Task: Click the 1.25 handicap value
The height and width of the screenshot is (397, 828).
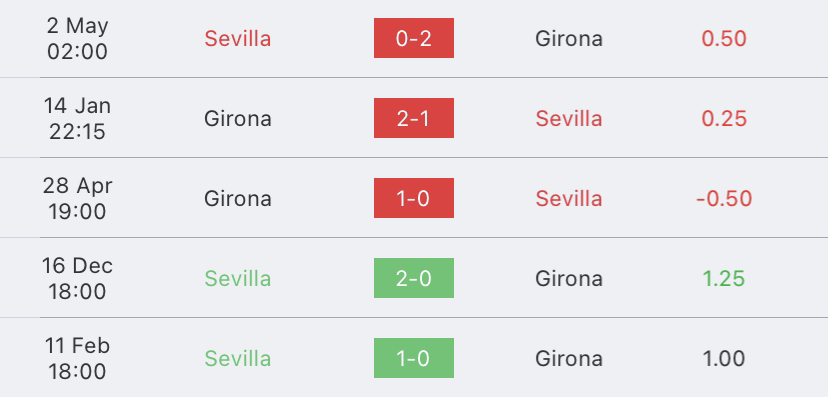Action: tap(724, 278)
